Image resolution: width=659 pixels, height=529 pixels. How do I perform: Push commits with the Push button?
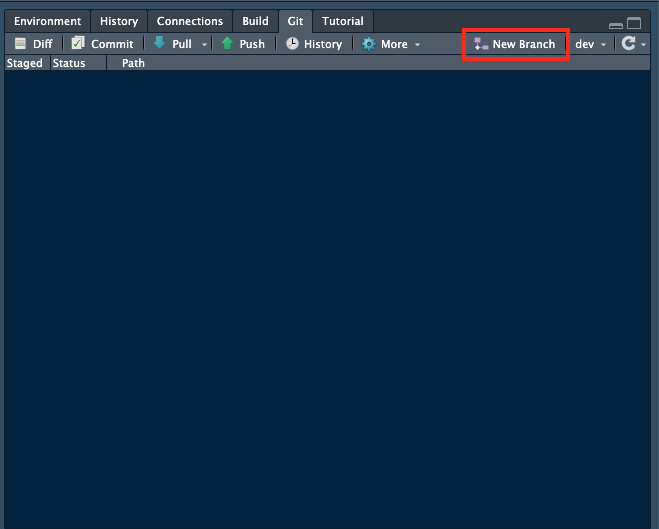click(243, 44)
